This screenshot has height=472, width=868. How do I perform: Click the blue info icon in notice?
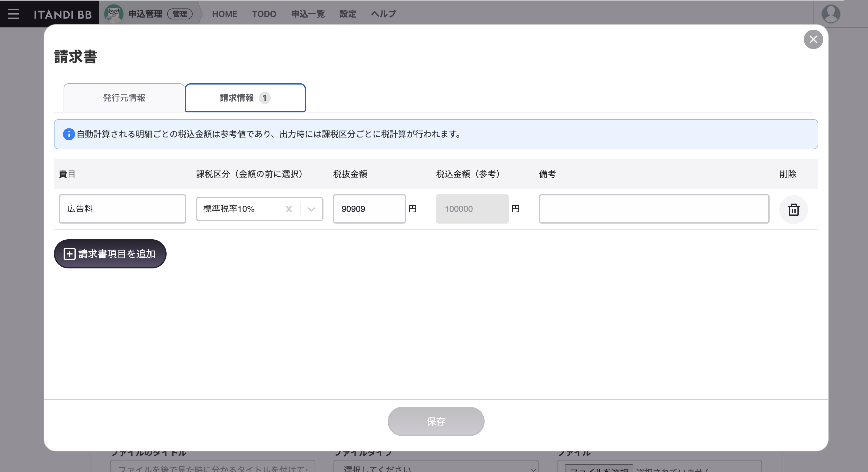pyautogui.click(x=69, y=134)
